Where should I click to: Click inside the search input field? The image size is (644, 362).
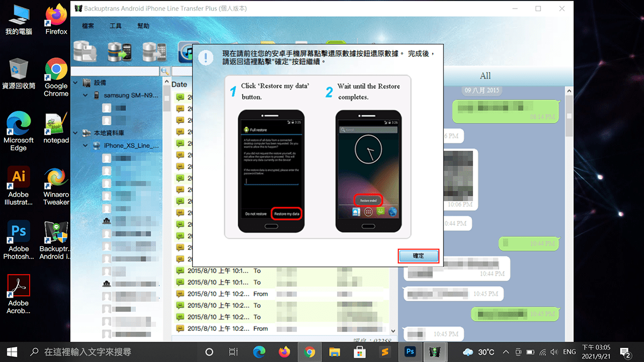114,70
